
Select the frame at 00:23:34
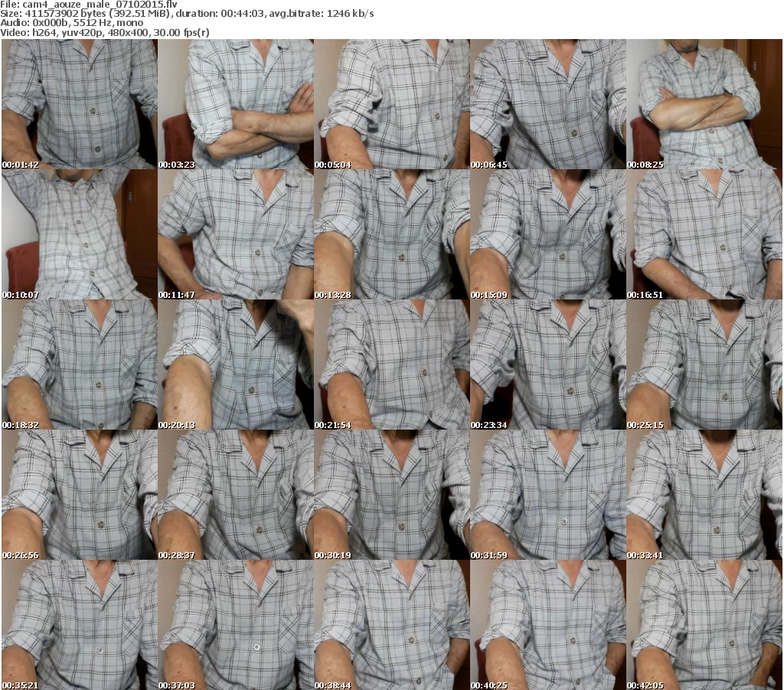pyautogui.click(x=548, y=365)
